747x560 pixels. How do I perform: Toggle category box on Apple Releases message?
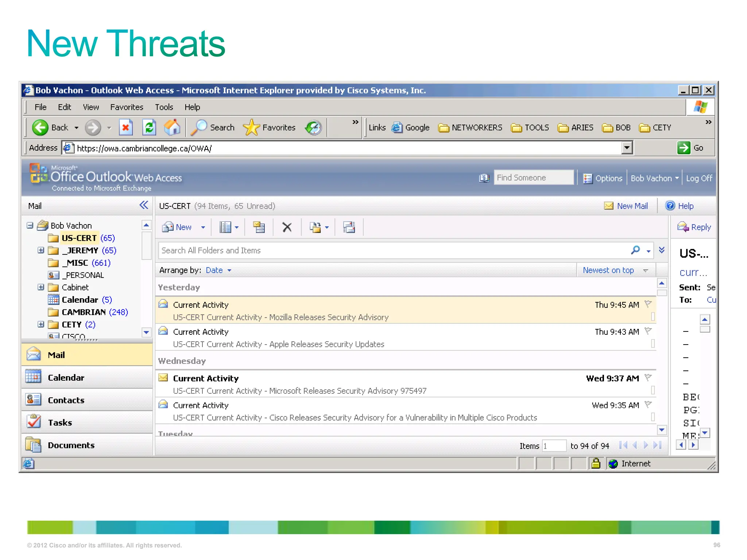pyautogui.click(x=653, y=344)
